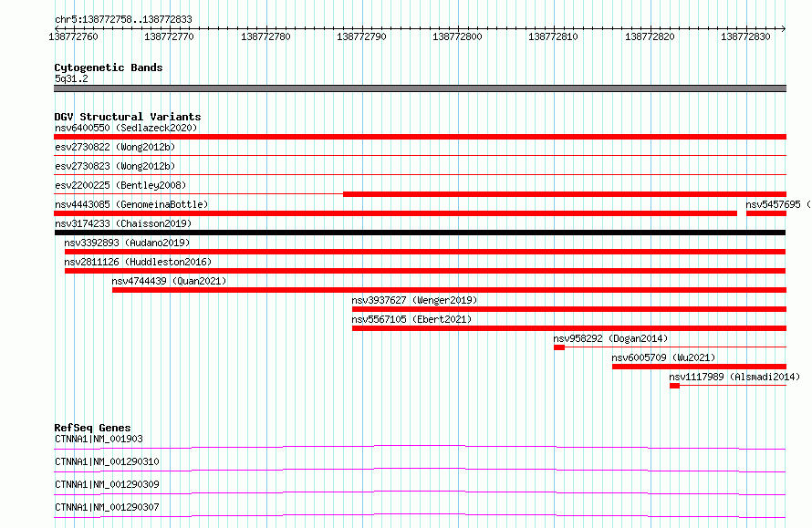The height and width of the screenshot is (528, 812).
Task: Select the red bar under nsv6400550
Action: pyautogui.click(x=420, y=137)
